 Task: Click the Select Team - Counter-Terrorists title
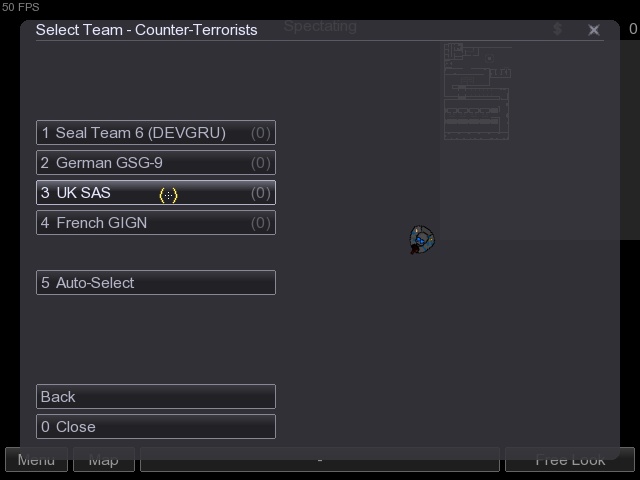[147, 30]
